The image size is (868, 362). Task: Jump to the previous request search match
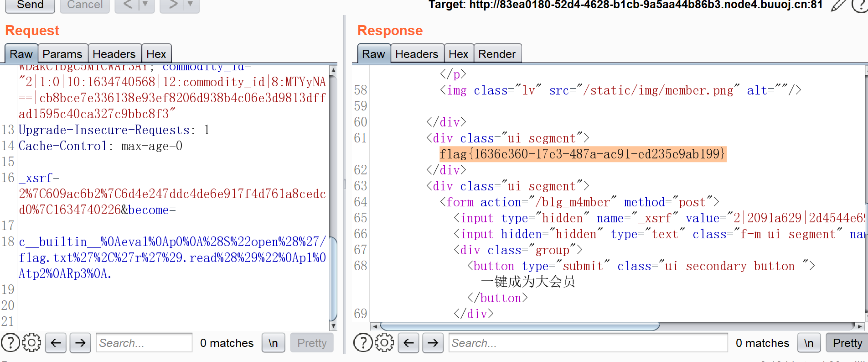click(x=56, y=343)
